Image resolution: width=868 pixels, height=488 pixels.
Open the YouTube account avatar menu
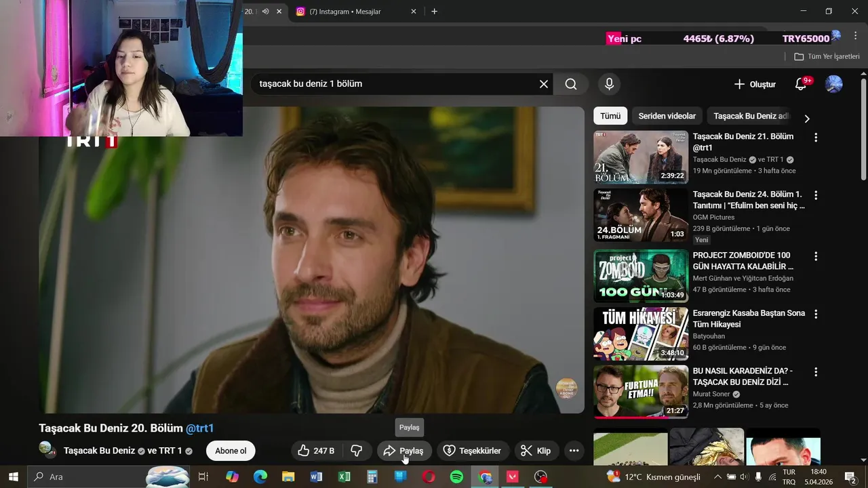point(833,84)
